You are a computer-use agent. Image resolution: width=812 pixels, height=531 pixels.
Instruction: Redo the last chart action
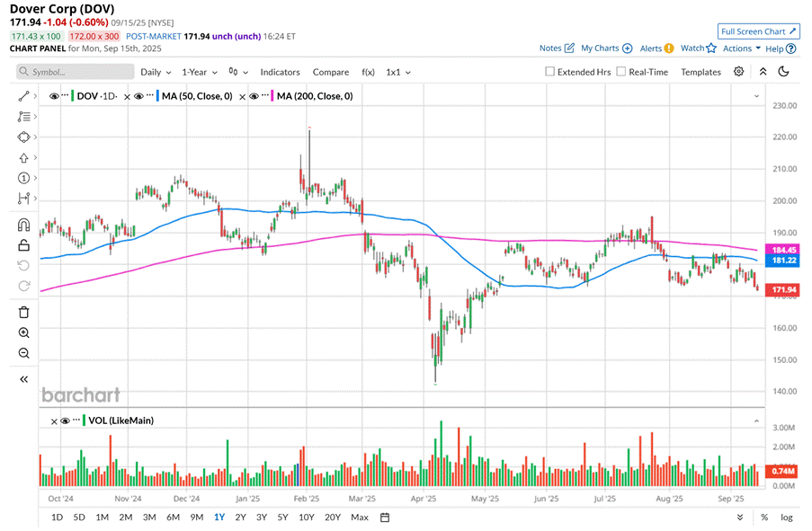point(23,286)
